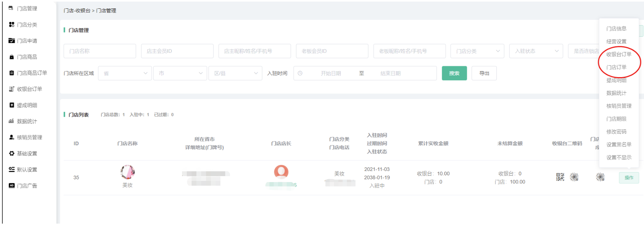Open the 市 city dropdown
The image size is (644, 228).
[x=180, y=73]
